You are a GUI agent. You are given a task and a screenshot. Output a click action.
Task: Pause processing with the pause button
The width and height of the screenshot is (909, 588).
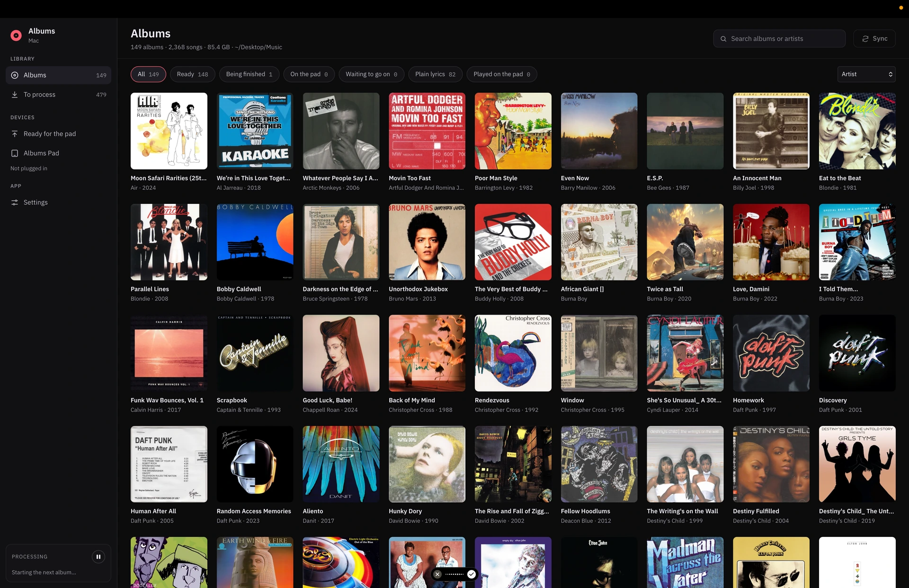(98, 557)
